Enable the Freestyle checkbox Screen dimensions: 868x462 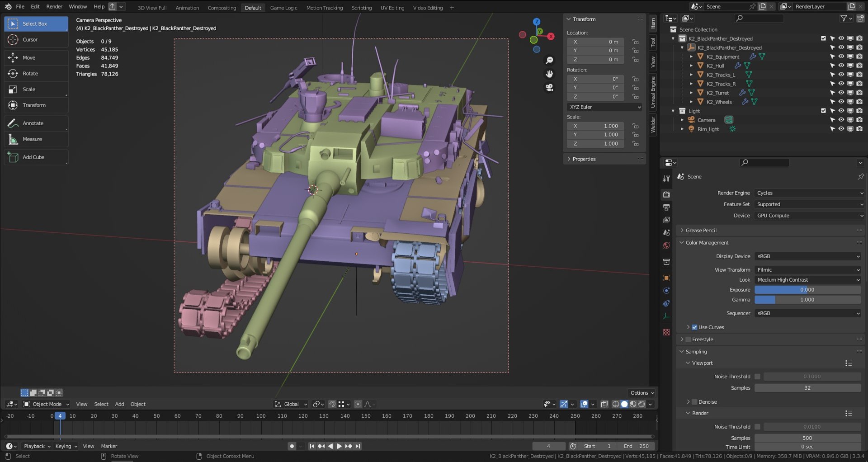pos(688,339)
